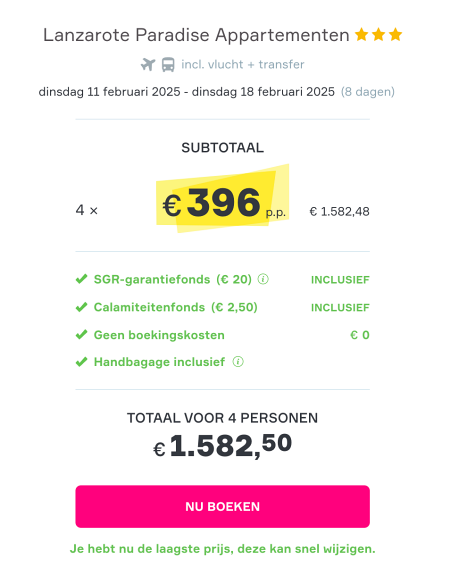Click the yellow €396 p.p. price highlight
Viewport: 450px width, 583px height.
coord(222,201)
